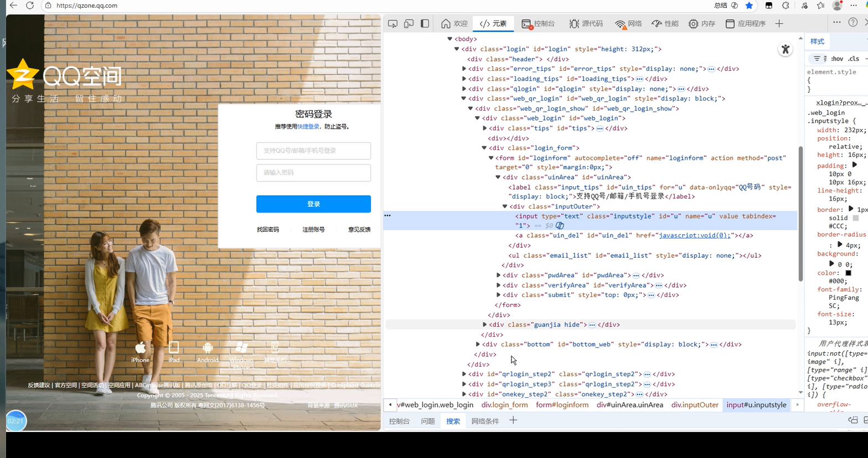Open the 快捷登录 quick login link

coord(308,127)
